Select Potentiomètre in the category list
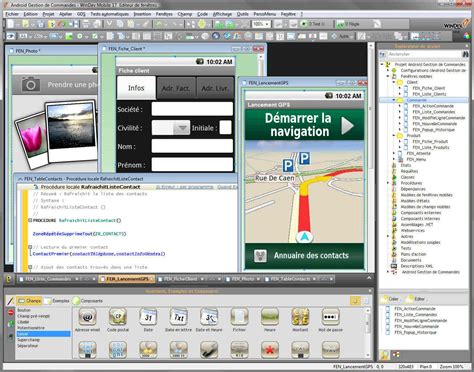Viewport: 474px width, 372px height. (x=31, y=328)
